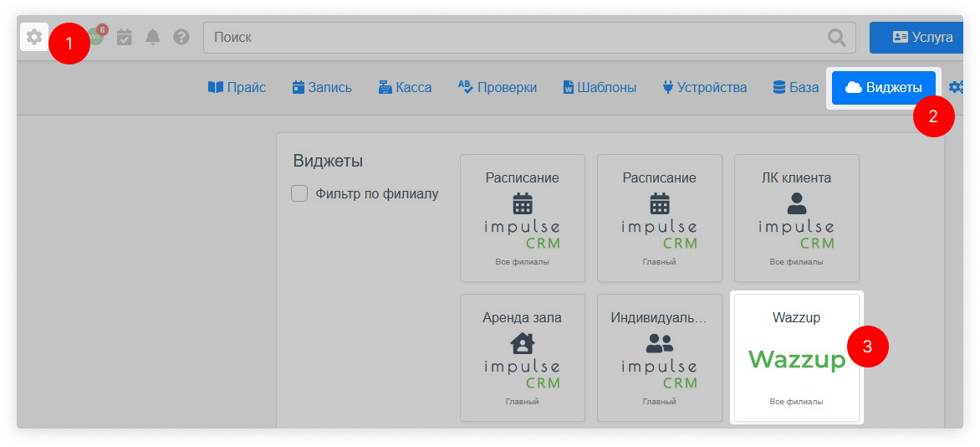This screenshot has height=447, width=980.
Task: Open notifications bell icon
Action: click(x=153, y=38)
